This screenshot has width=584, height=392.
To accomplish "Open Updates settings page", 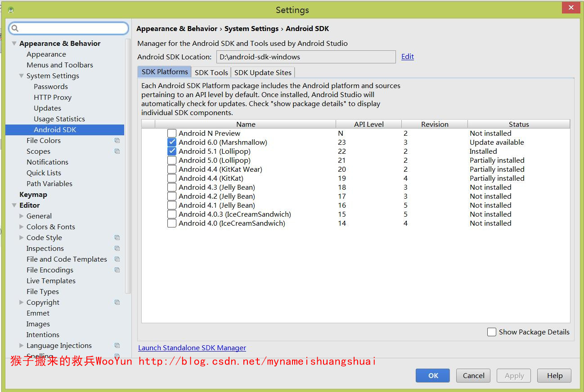I will click(x=47, y=108).
